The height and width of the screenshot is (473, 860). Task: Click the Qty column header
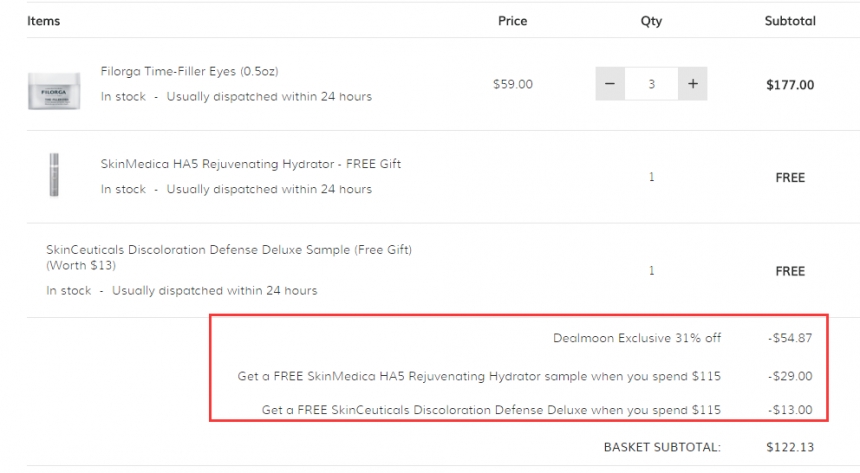pyautogui.click(x=651, y=20)
